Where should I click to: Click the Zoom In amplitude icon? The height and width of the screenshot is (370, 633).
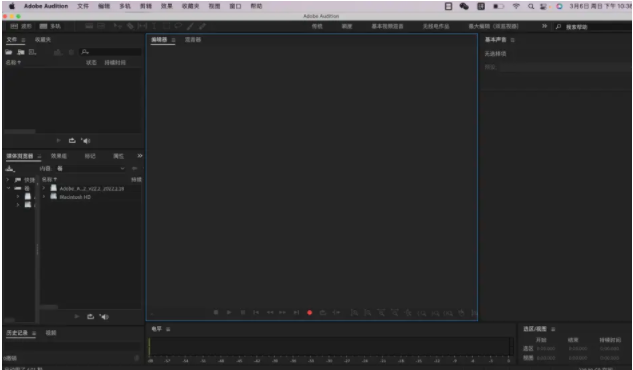[x=354, y=312]
